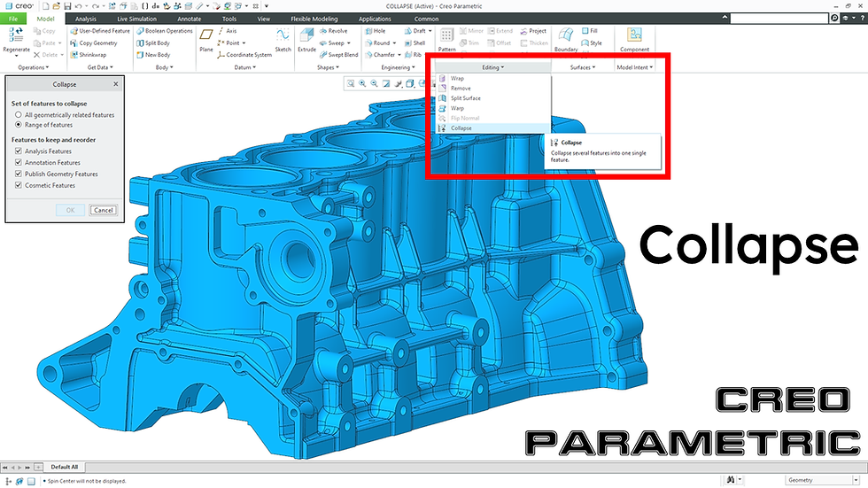This screenshot has height=488, width=868.
Task: Expand the Body group dropdown
Action: [x=164, y=67]
